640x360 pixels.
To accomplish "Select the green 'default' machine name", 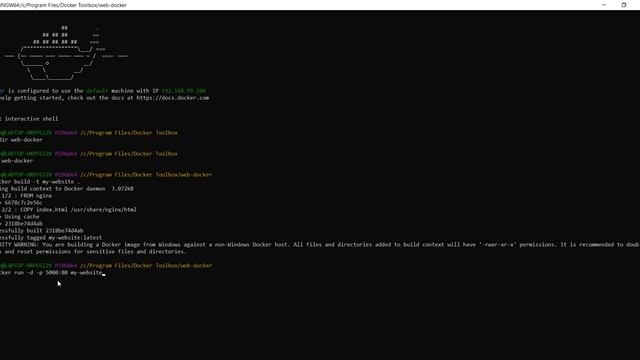I will (97, 91).
